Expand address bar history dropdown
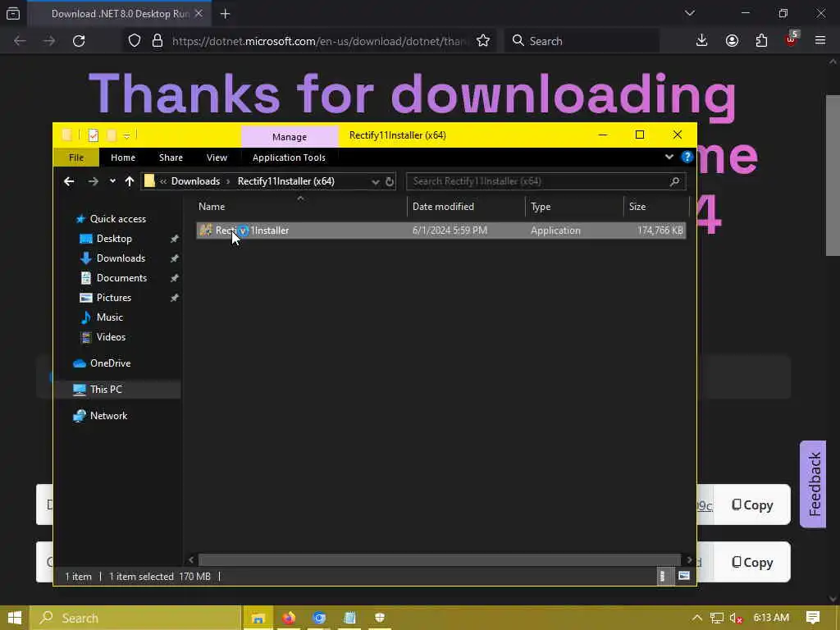 [x=376, y=181]
